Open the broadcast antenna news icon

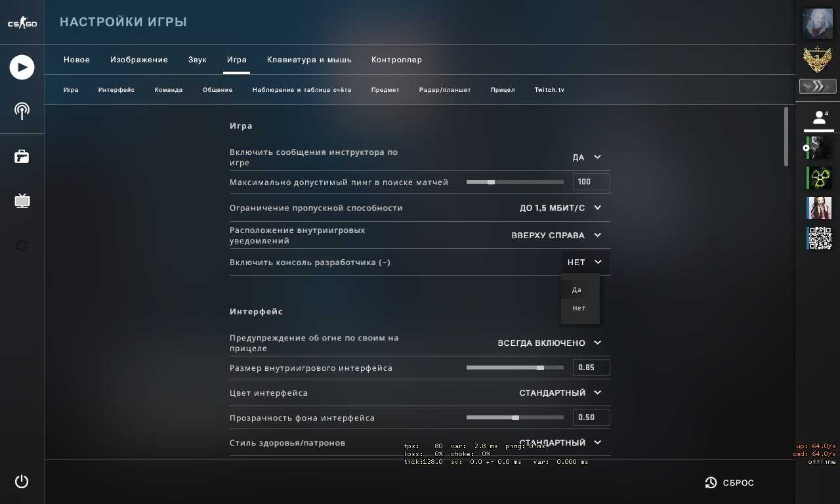click(22, 111)
